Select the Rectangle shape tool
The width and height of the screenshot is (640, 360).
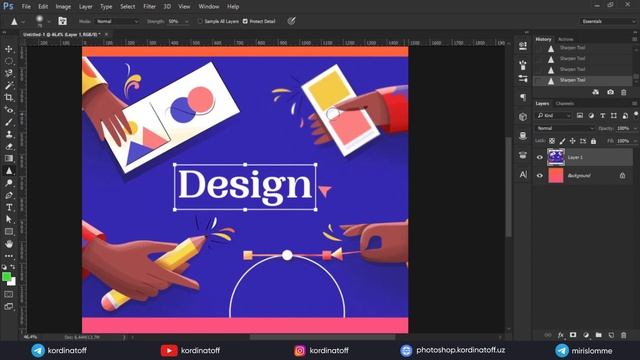coord(9,231)
